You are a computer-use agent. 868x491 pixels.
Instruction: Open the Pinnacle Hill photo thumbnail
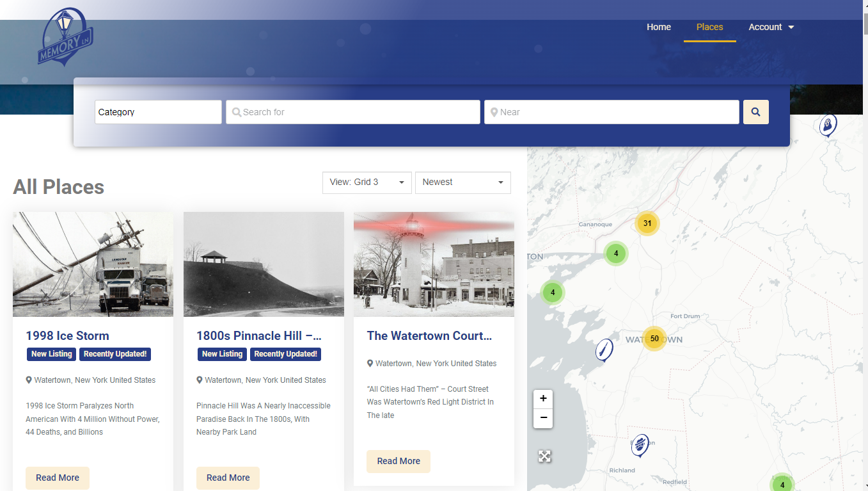[264, 264]
